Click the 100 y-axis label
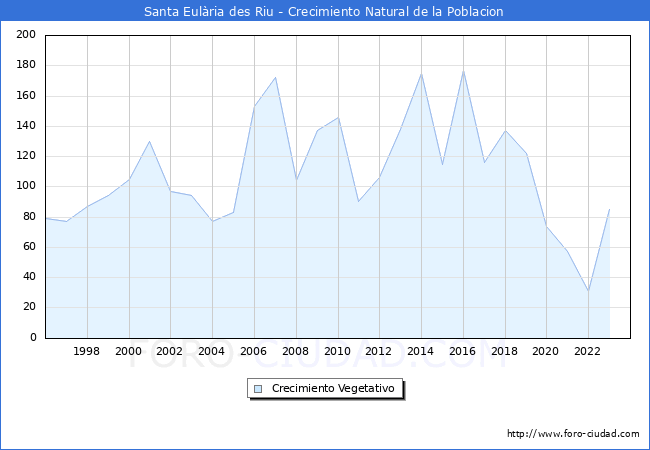The width and height of the screenshot is (650, 450). coord(27,186)
